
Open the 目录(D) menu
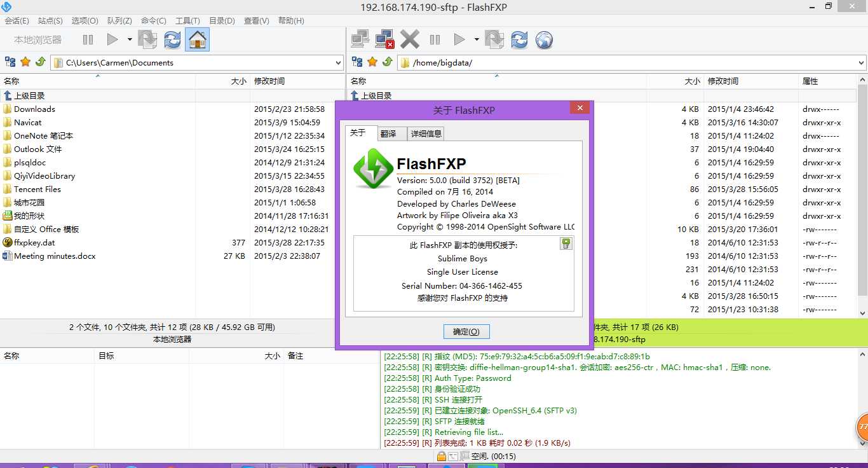(x=222, y=20)
